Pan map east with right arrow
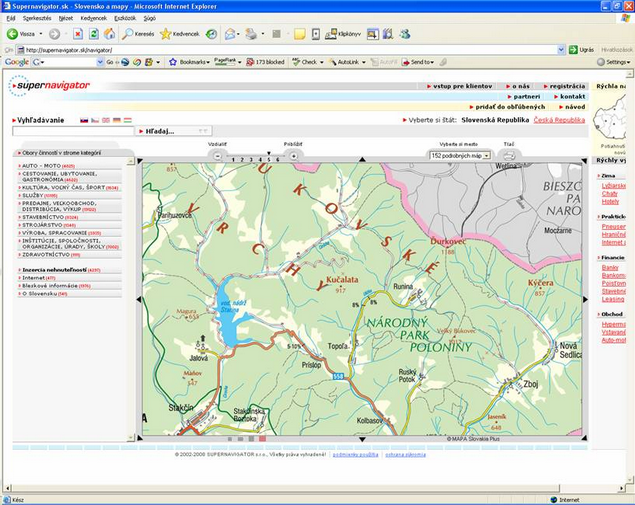 point(585,299)
